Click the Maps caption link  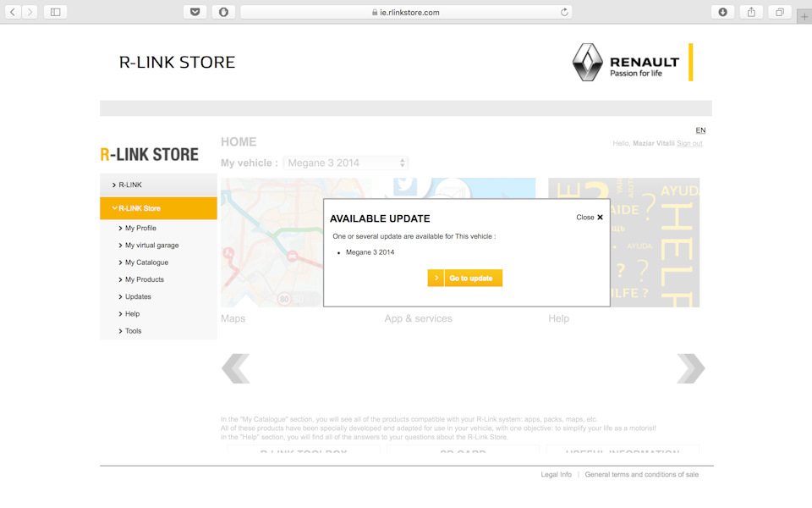tap(233, 318)
